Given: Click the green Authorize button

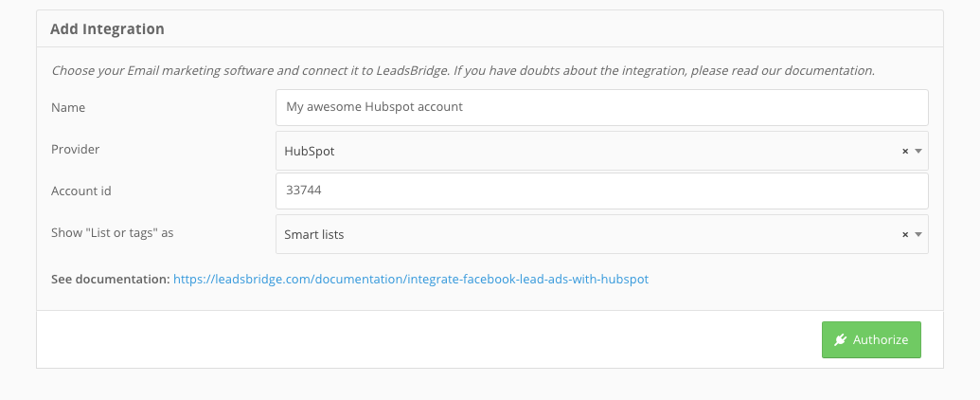Looking at the screenshot, I should click(871, 340).
